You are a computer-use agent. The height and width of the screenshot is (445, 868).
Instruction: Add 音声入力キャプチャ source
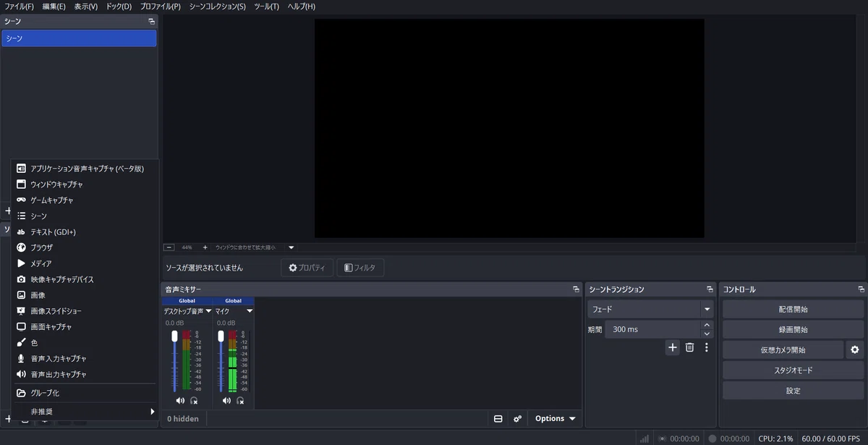pyautogui.click(x=85, y=359)
